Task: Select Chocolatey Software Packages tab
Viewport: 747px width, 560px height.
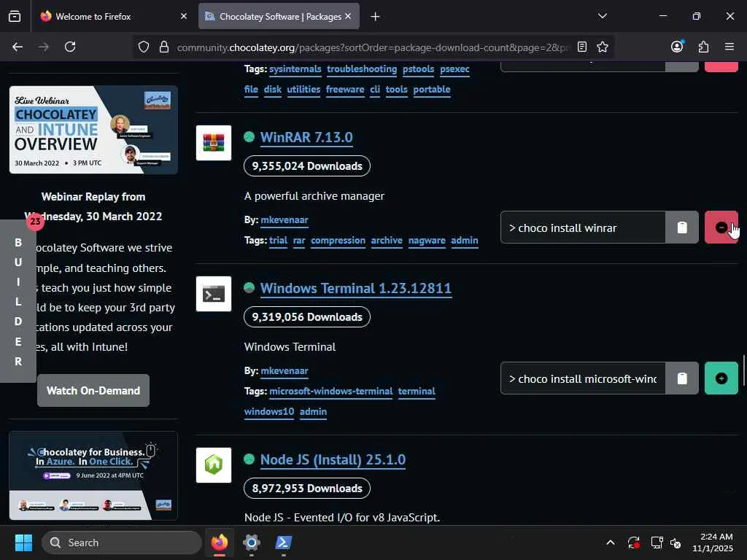Action: tap(279, 17)
